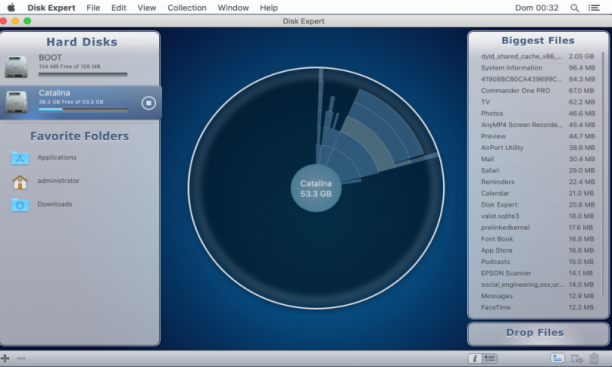The image size is (612, 367).
Task: Select the TV file entry
Action: tap(538, 102)
